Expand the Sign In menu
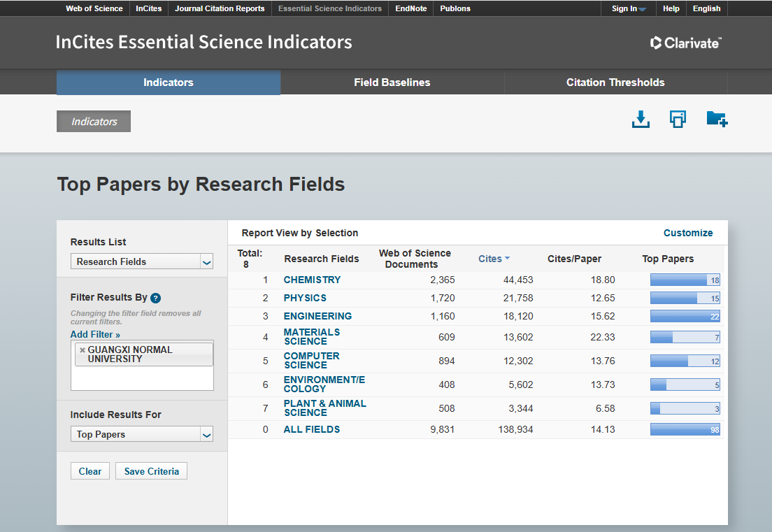Screen dimensions: 772x532 coord(628,8)
